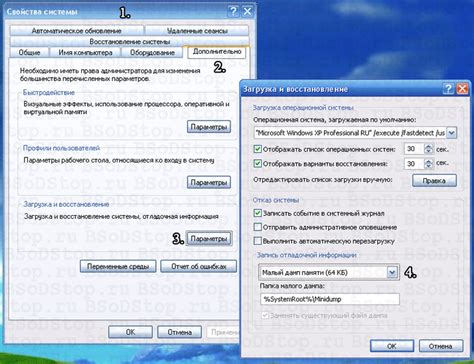
Task: Click the %SystemRoot%\Minidump folder field
Action: point(330,299)
